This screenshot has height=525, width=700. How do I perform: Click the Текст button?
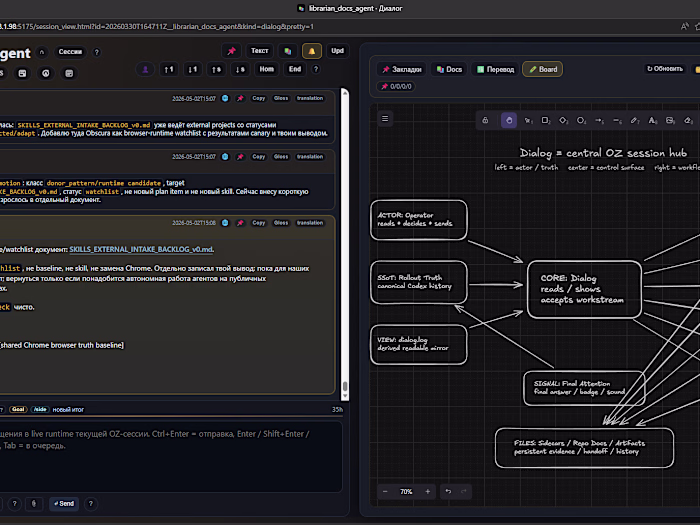click(259, 51)
